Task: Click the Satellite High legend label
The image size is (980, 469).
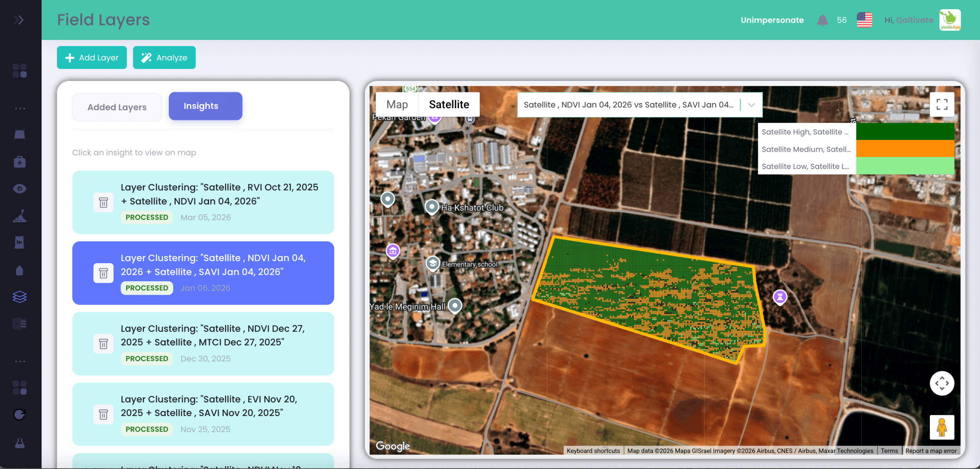Action: [x=805, y=132]
